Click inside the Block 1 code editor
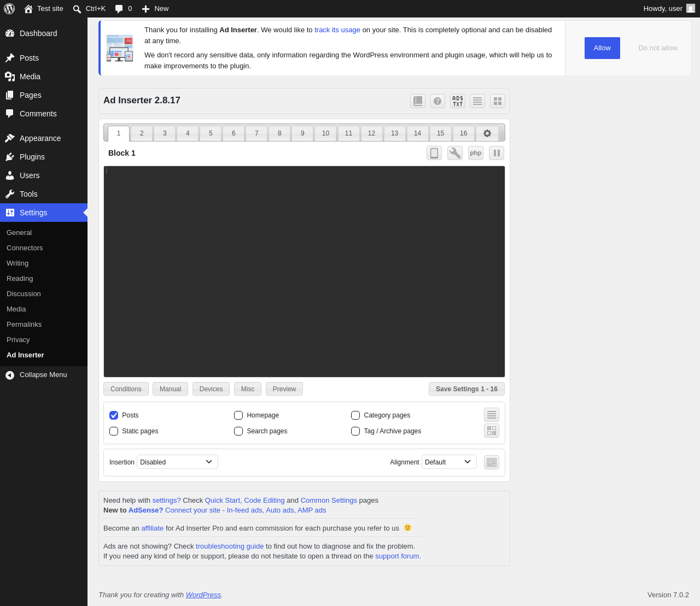The width and height of the screenshot is (700, 606). pos(304,272)
